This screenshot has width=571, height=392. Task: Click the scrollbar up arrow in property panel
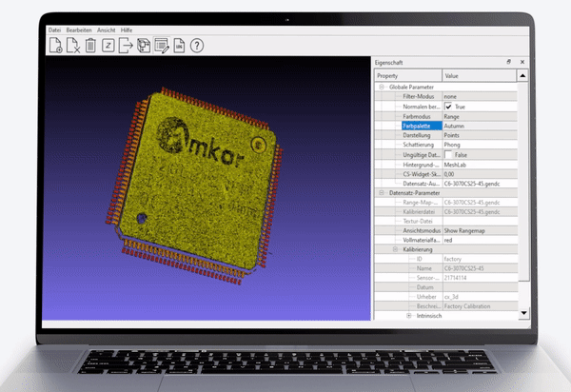tap(522, 76)
